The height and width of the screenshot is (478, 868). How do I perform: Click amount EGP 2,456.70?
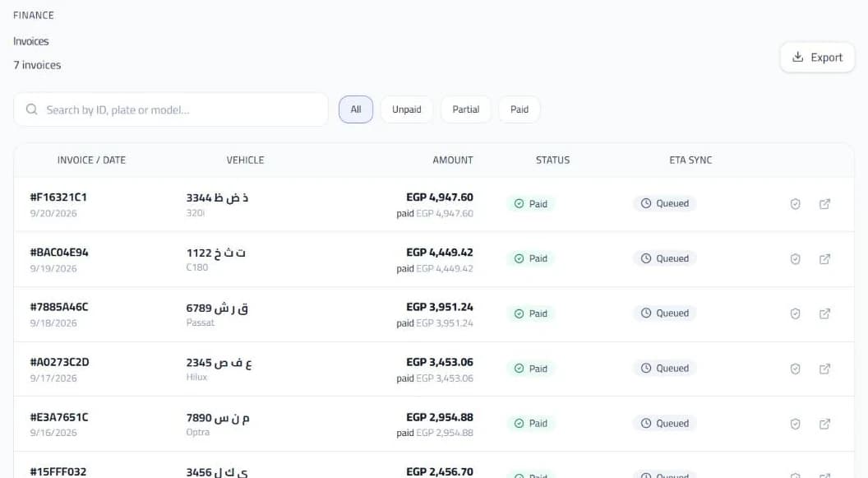click(440, 472)
